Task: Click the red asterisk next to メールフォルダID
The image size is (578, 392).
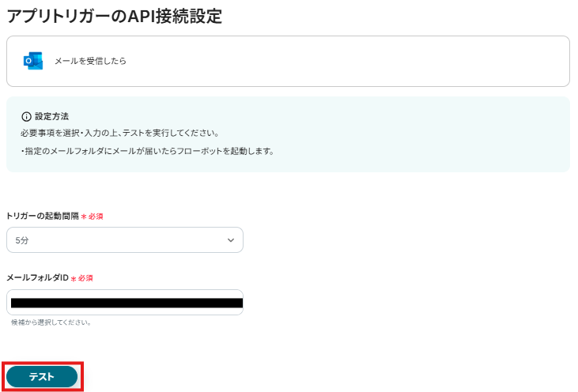Action: (74, 278)
